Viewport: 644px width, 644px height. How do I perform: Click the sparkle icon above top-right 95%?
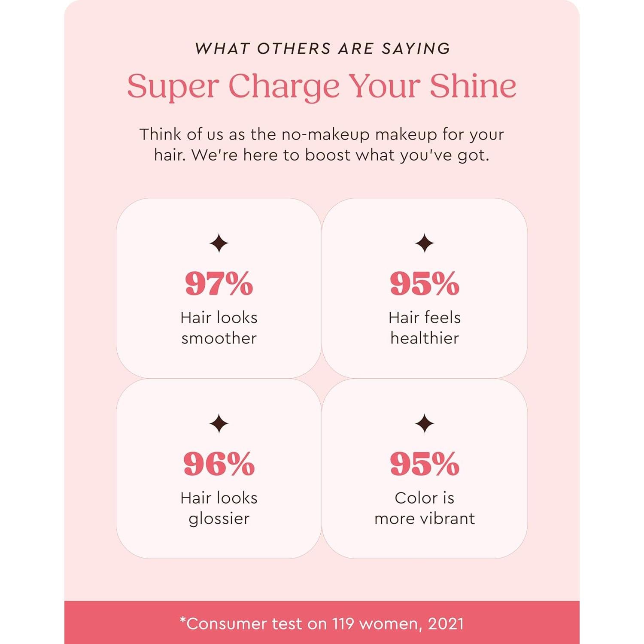(425, 243)
